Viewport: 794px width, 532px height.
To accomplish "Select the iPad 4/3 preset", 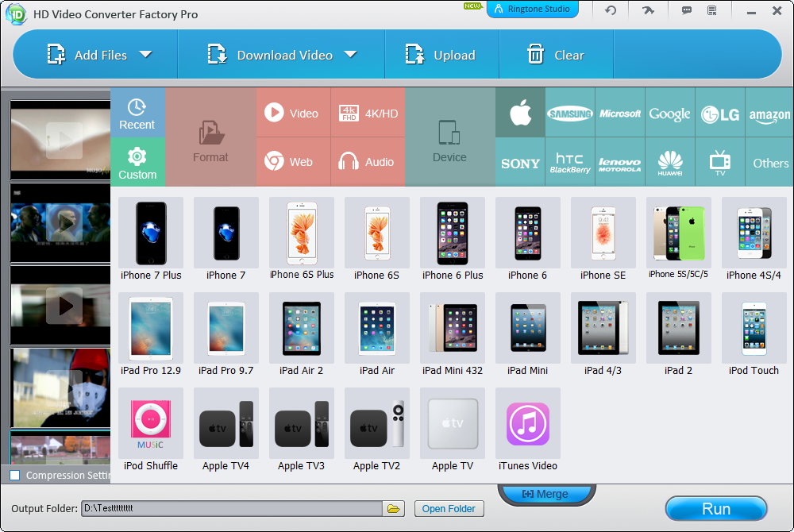I will pos(603,334).
